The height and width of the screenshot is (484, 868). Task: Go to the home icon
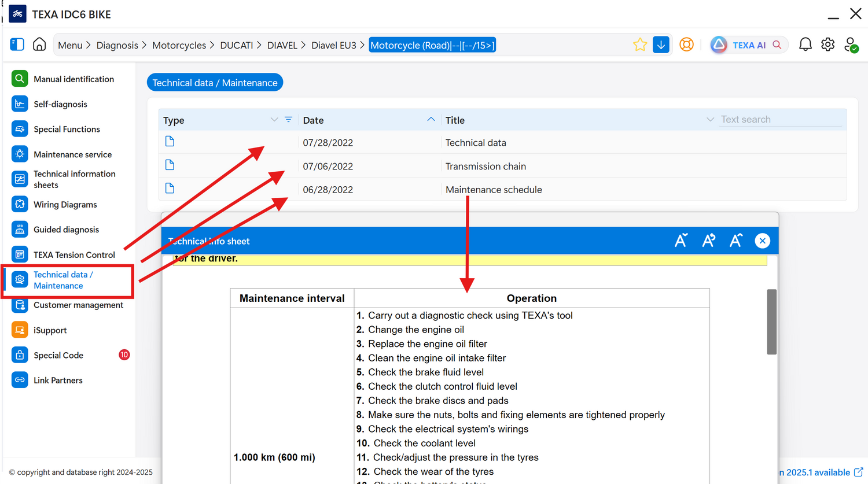click(39, 45)
